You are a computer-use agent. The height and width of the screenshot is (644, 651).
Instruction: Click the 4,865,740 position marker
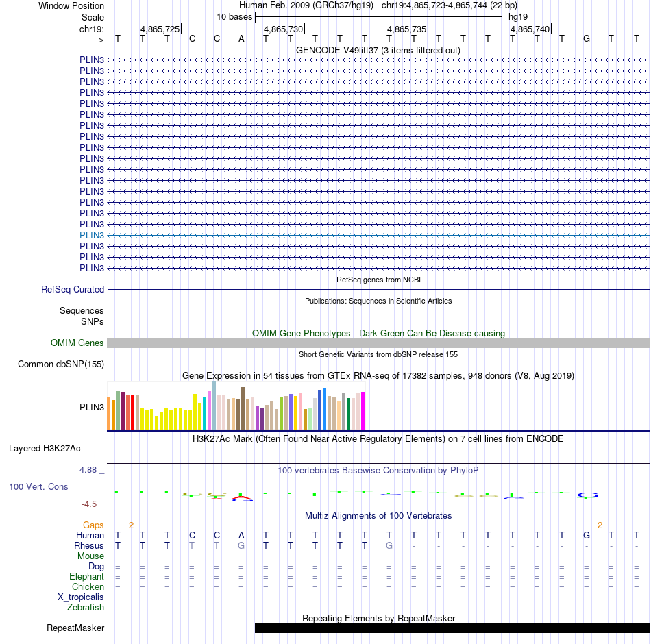click(x=530, y=29)
